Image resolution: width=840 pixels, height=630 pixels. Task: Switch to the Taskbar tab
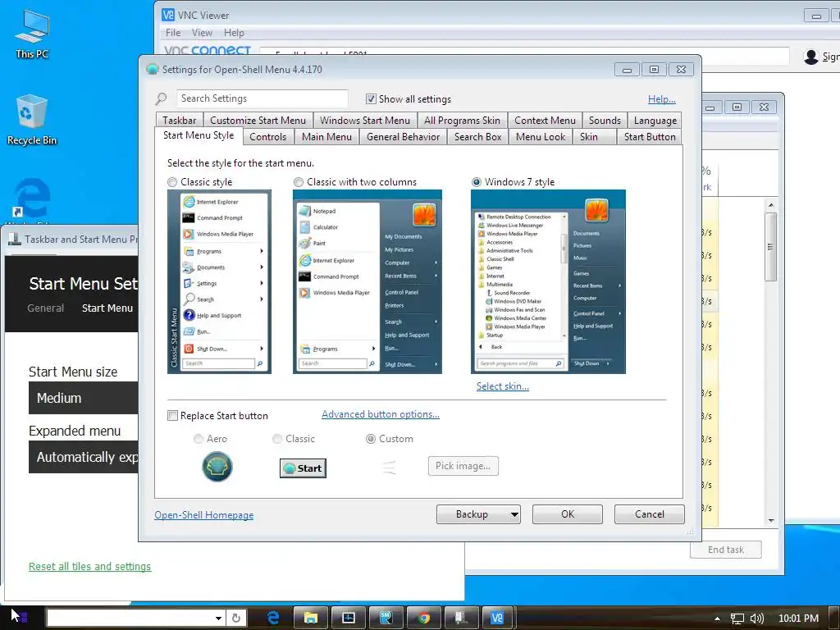coord(180,121)
